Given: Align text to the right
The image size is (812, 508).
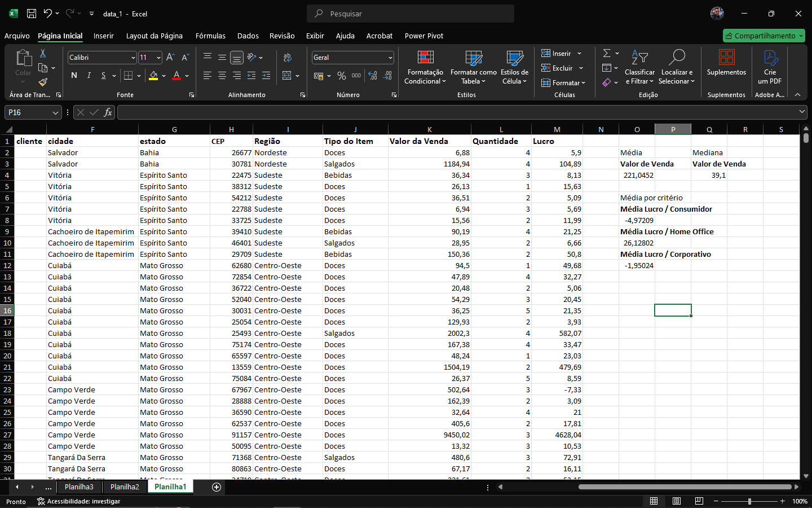Looking at the screenshot, I should (237, 76).
